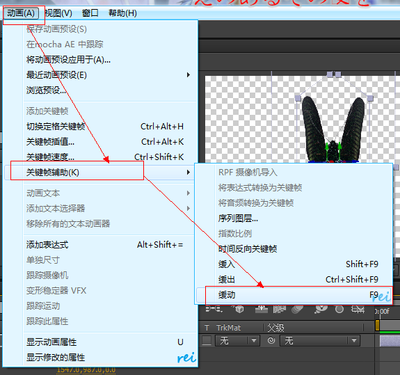Screen dimensions: 400x375
Task: Open the TrkMat 无 dropdown
Action: pyautogui.click(x=237, y=341)
